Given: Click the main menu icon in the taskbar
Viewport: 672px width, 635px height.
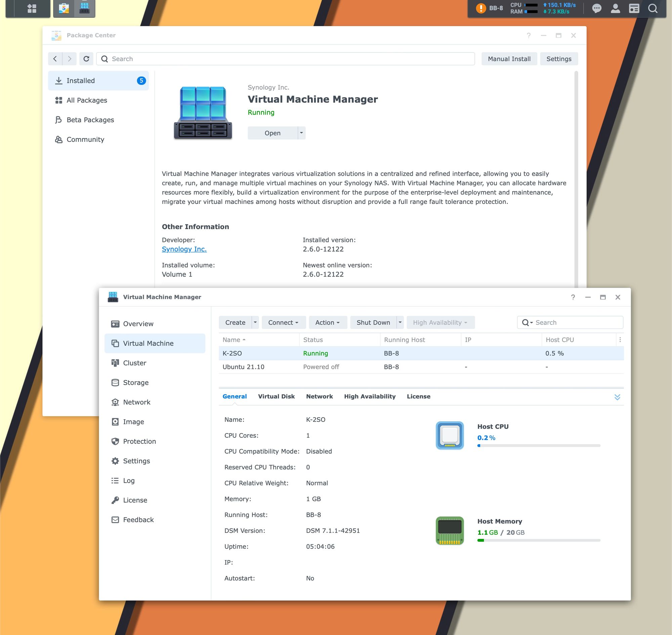Looking at the screenshot, I should pyautogui.click(x=32, y=8).
